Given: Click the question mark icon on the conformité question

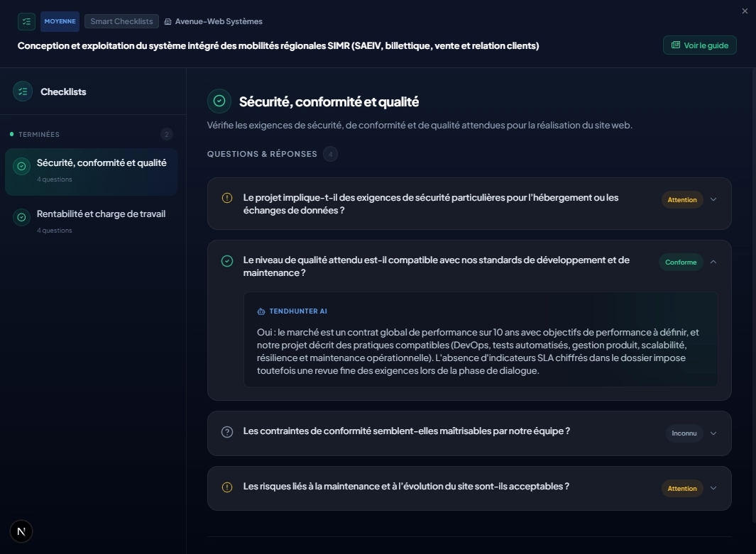Looking at the screenshot, I should [227, 432].
